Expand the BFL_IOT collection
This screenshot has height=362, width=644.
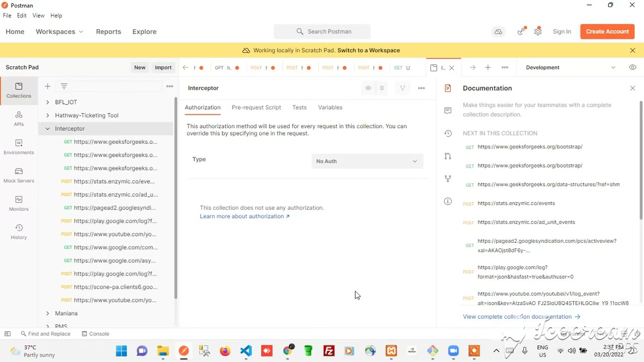pyautogui.click(x=47, y=102)
